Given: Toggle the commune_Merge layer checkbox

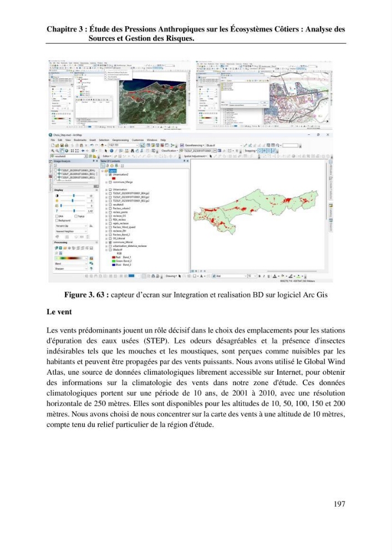Looking at the screenshot, I should tap(110, 182).
